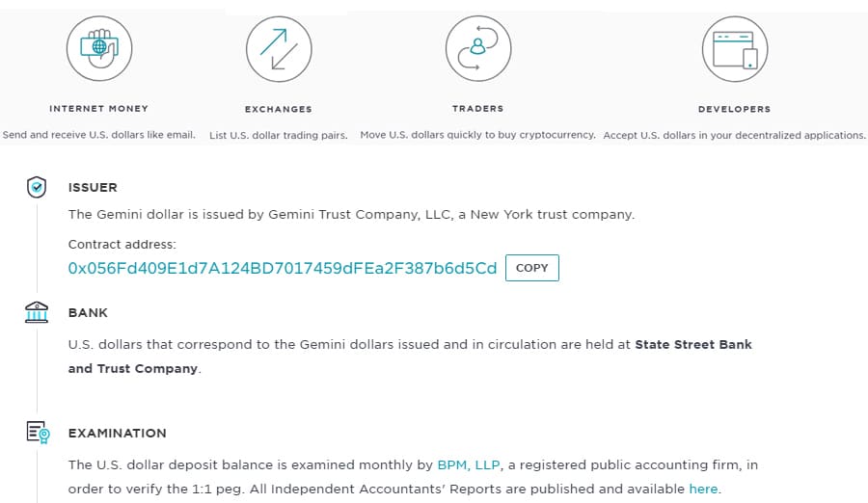Viewport: 868px width, 503px height.
Task: Click the bold State Street Bank text
Action: pos(692,344)
